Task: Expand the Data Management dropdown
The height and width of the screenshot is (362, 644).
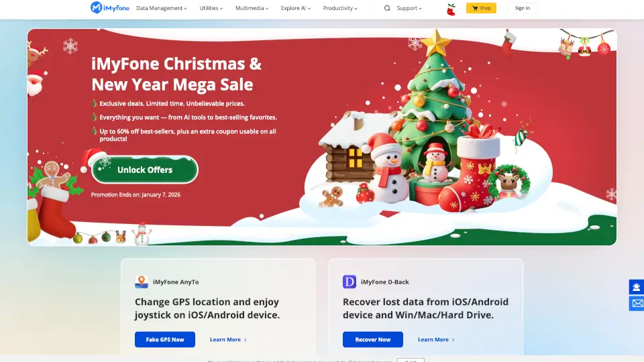Action: [x=162, y=8]
